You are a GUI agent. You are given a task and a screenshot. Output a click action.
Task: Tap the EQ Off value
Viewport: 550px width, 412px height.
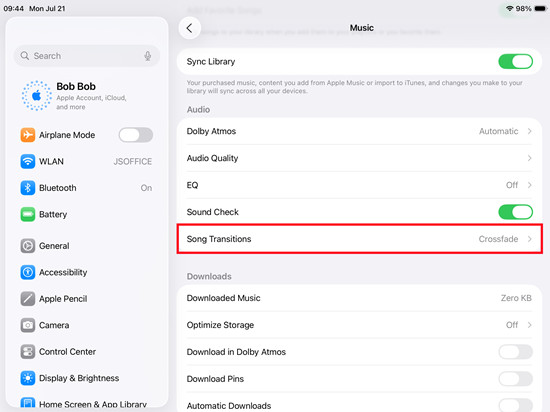point(512,185)
